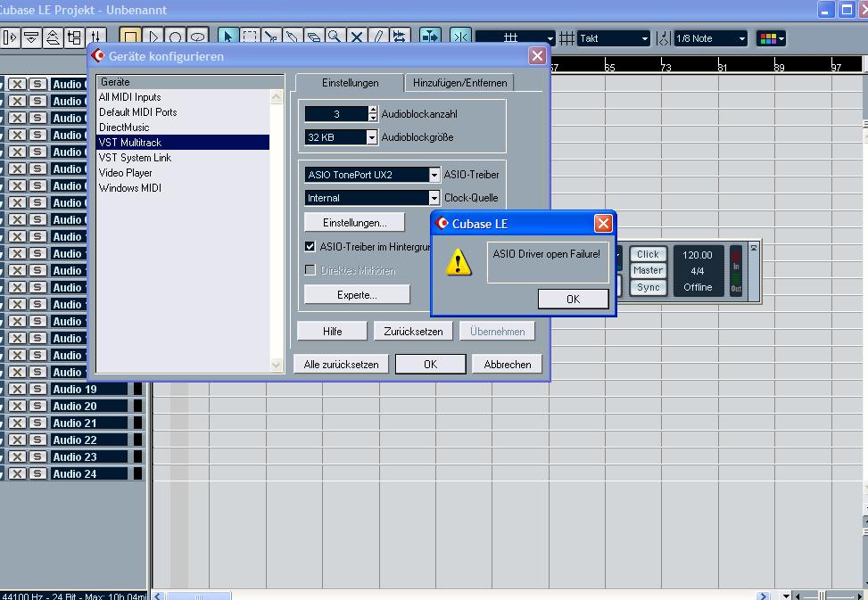Click Alle zurücksetzen button
Image resolution: width=868 pixels, height=600 pixels.
341,365
